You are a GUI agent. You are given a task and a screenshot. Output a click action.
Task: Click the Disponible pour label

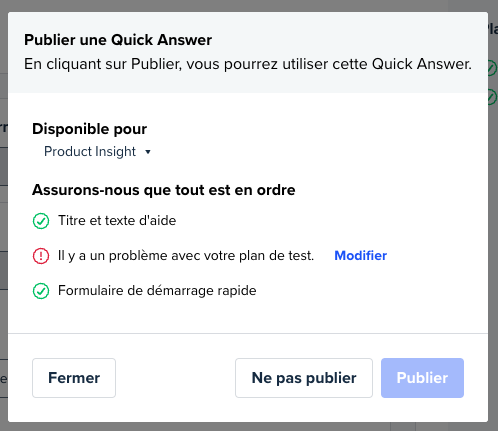89,129
